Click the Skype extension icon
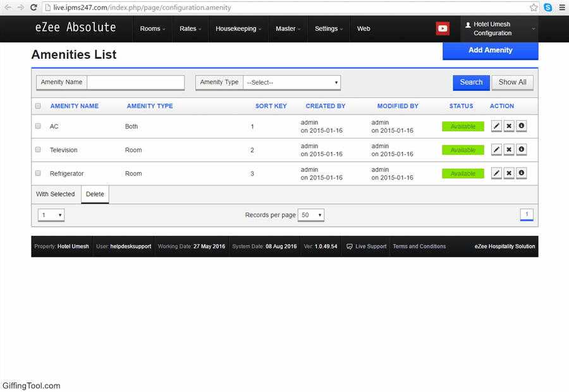This screenshot has width=569, height=392. (x=548, y=7)
